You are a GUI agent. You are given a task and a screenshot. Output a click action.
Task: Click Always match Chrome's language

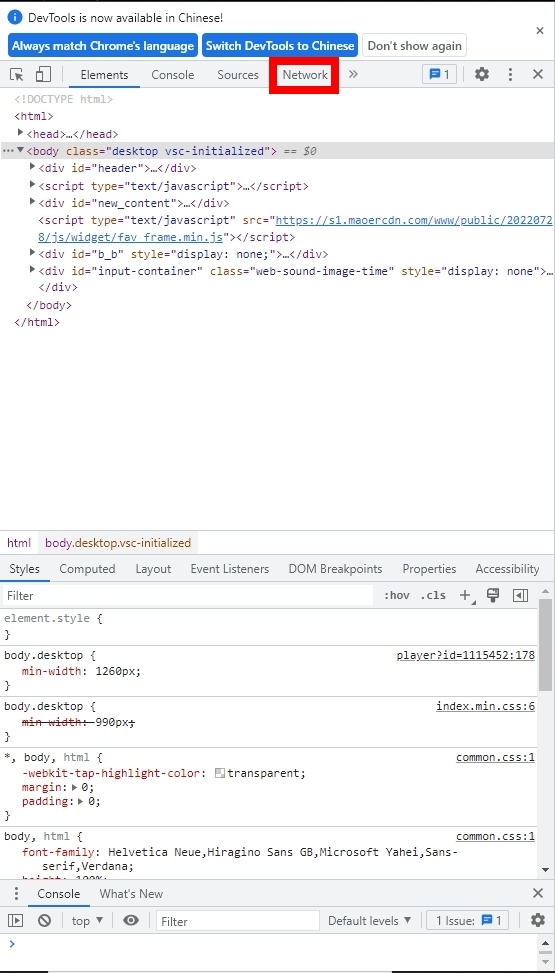tap(103, 46)
